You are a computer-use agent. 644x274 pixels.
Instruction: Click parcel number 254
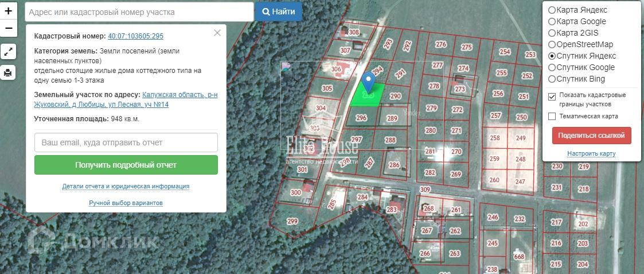pyautogui.click(x=505, y=52)
